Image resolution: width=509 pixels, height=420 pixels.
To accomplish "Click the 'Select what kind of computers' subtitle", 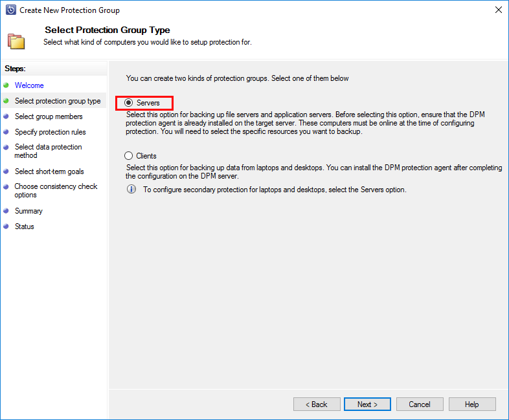I will point(148,42).
